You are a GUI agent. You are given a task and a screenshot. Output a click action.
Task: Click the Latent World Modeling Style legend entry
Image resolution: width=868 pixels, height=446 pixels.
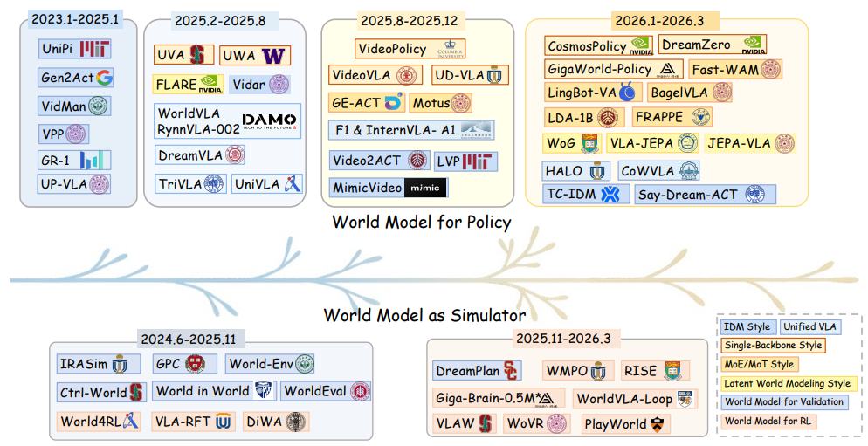pyautogui.click(x=787, y=383)
